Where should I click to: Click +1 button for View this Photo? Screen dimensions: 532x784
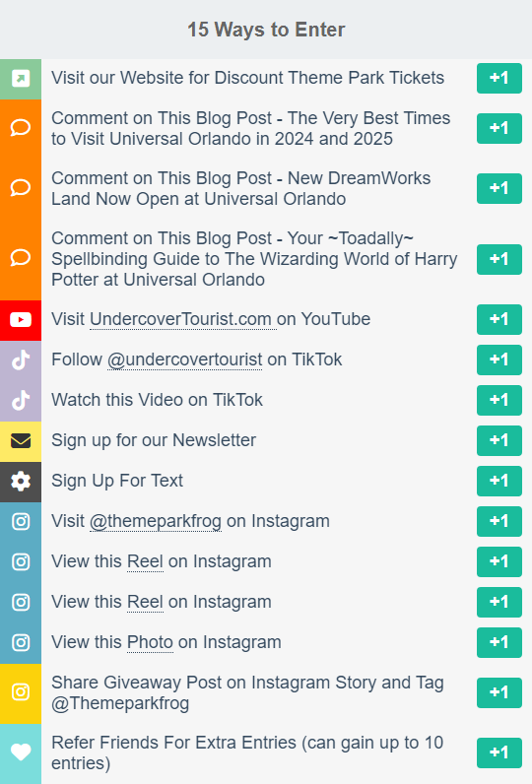(499, 642)
